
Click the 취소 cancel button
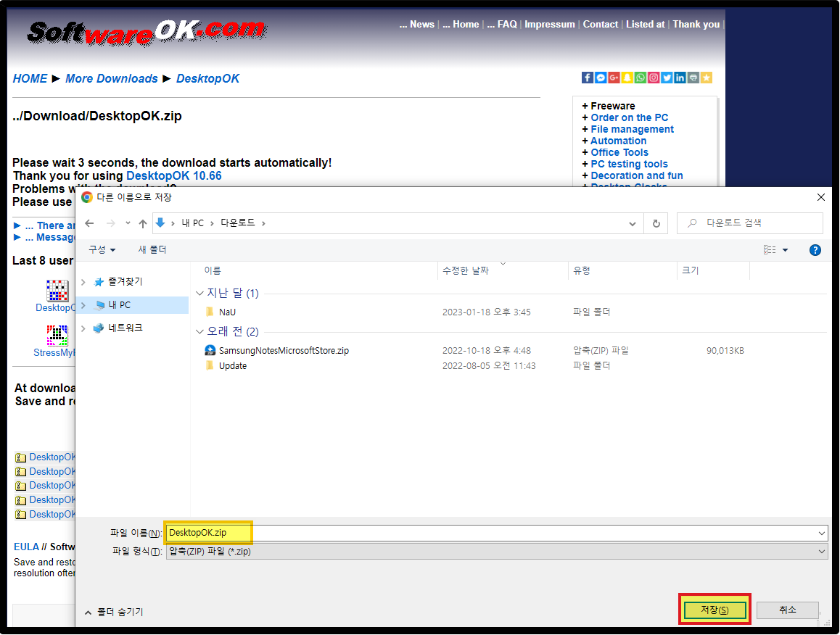point(788,610)
